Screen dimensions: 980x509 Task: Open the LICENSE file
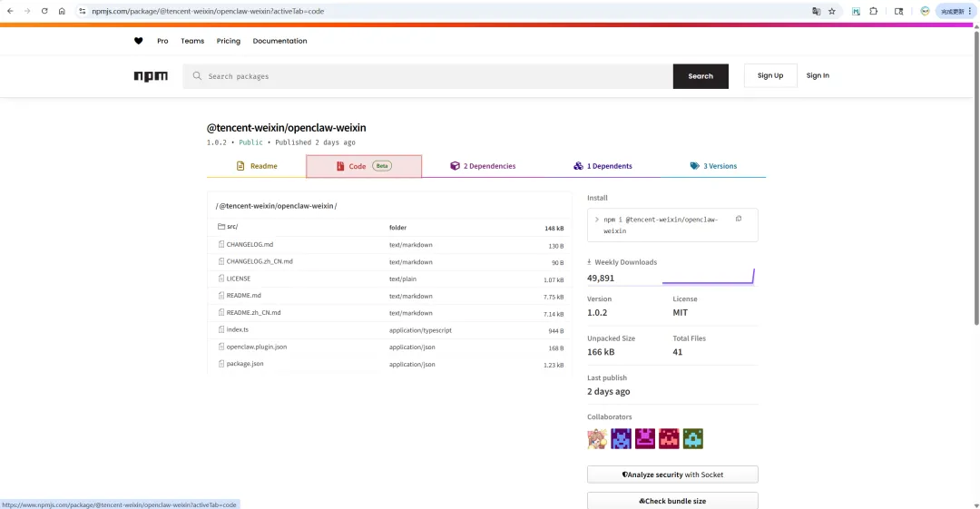[238, 279]
